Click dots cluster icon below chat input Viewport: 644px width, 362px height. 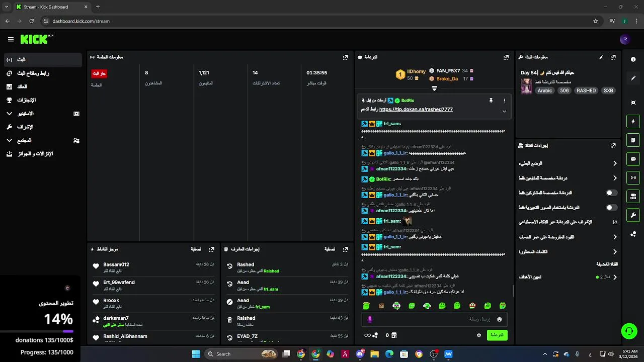click(x=375, y=335)
